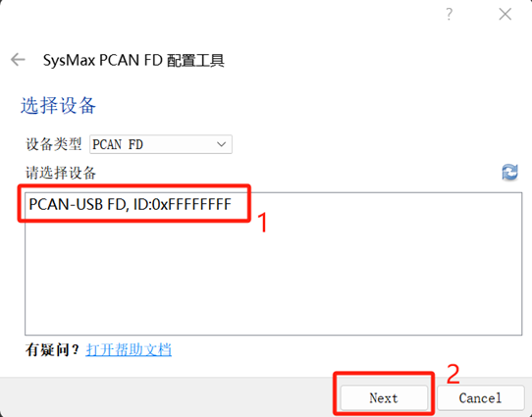This screenshot has height=417, width=532.
Task: Click the 设备类型 label
Action: pos(54,144)
